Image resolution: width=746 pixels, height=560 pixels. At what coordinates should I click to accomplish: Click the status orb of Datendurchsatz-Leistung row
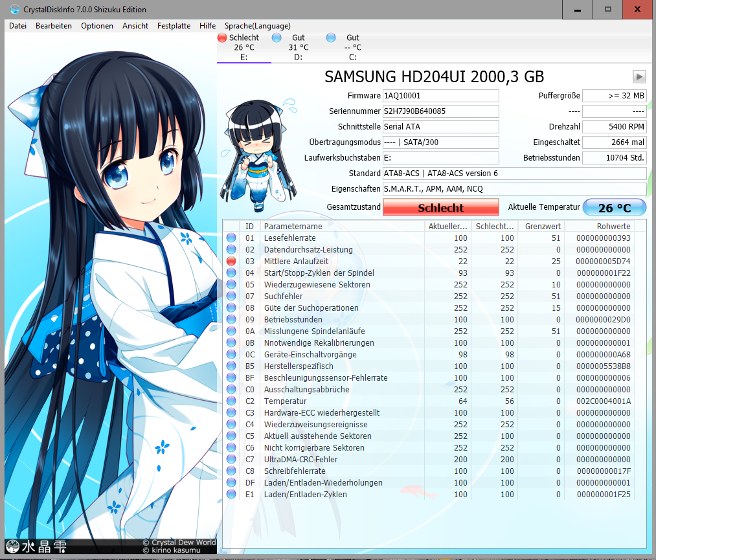tap(231, 249)
